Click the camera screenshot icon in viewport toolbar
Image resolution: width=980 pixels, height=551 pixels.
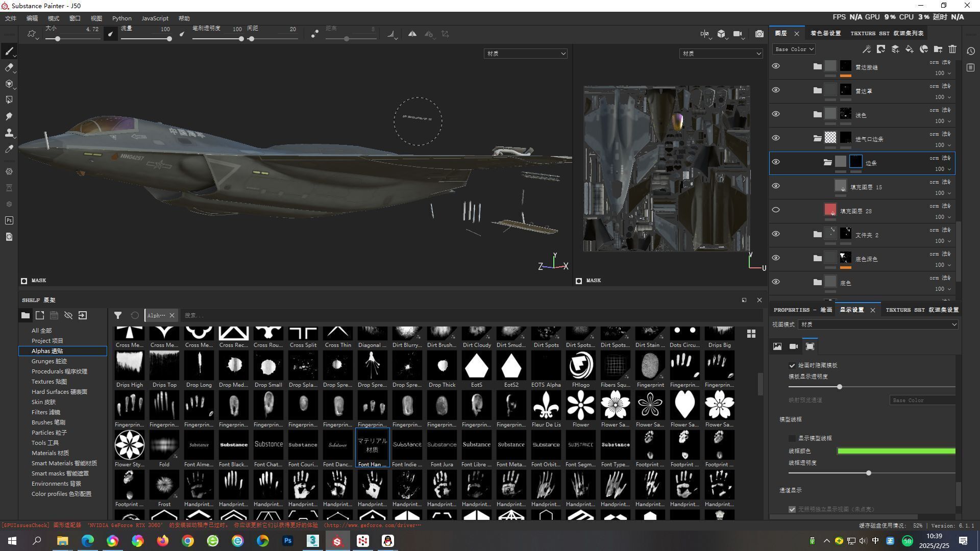click(759, 34)
